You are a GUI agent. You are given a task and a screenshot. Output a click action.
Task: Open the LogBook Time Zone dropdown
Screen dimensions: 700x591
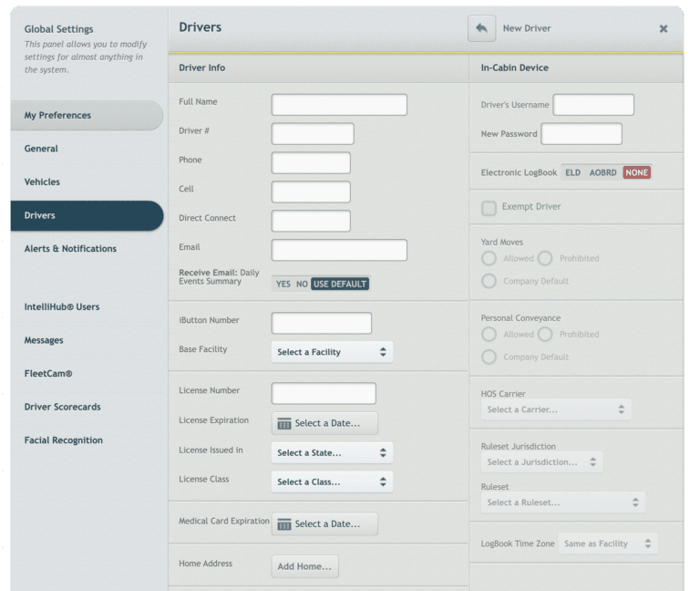(607, 544)
